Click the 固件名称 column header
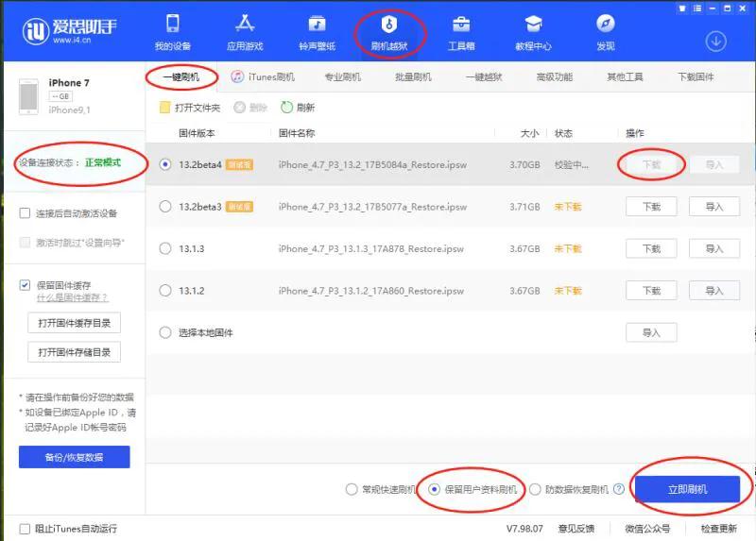The width and height of the screenshot is (756, 541). point(297,133)
